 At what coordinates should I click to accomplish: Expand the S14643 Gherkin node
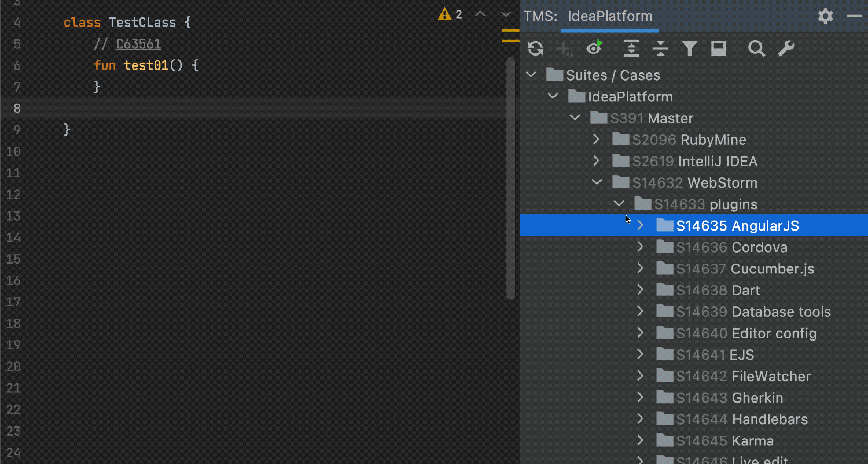click(641, 397)
